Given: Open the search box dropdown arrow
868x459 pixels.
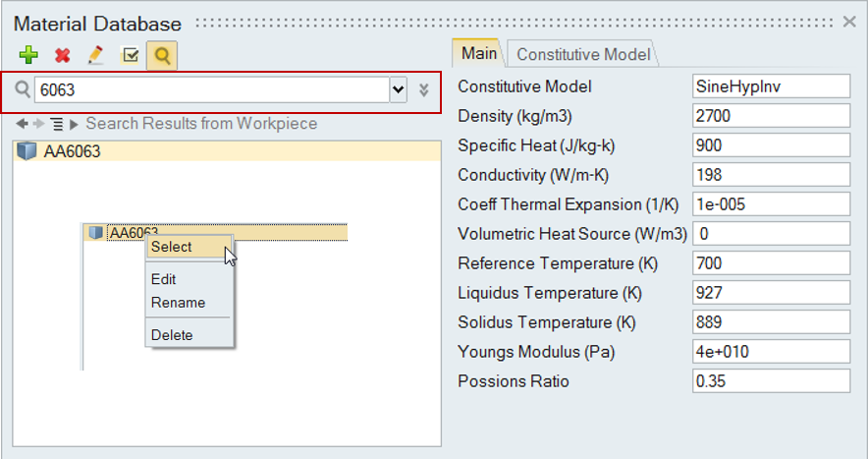Looking at the screenshot, I should (398, 90).
